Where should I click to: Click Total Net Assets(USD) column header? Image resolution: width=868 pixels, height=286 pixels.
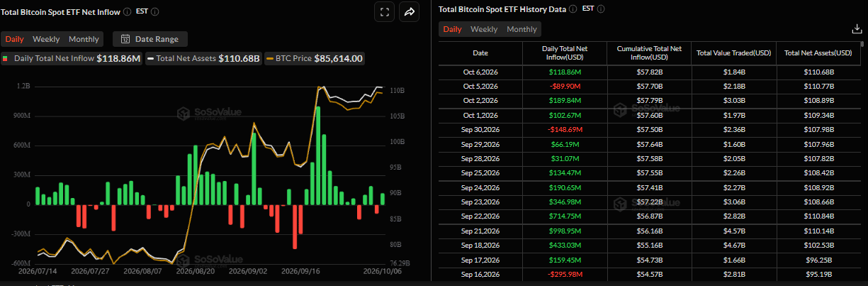(x=818, y=53)
